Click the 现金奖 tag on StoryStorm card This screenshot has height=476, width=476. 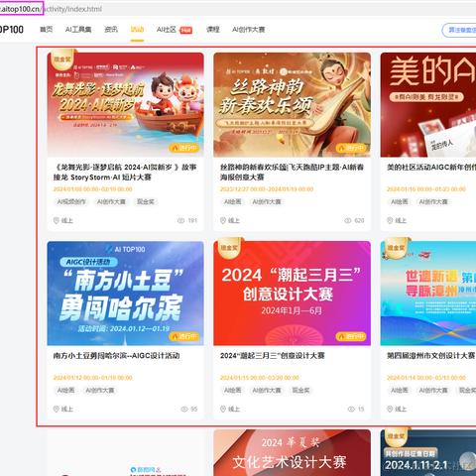pos(146,201)
